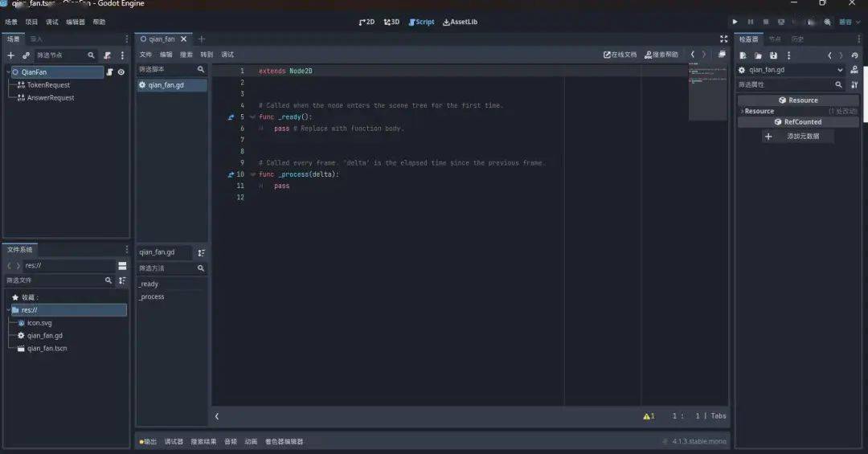The height and width of the screenshot is (454, 868).
Task: Run the project with play button
Action: [x=735, y=22]
